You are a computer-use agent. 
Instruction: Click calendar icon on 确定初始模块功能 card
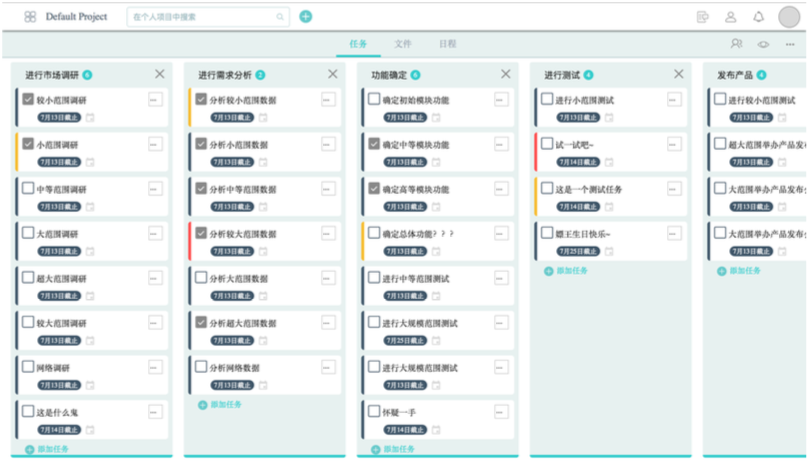click(x=436, y=118)
